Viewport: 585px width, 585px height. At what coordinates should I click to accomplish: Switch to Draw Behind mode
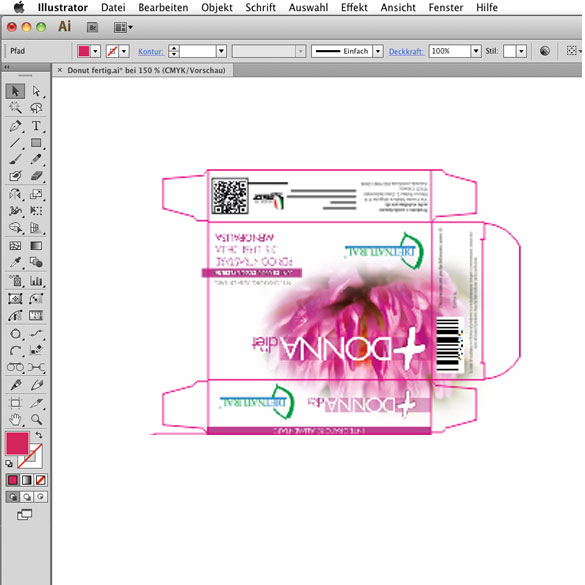click(x=27, y=497)
